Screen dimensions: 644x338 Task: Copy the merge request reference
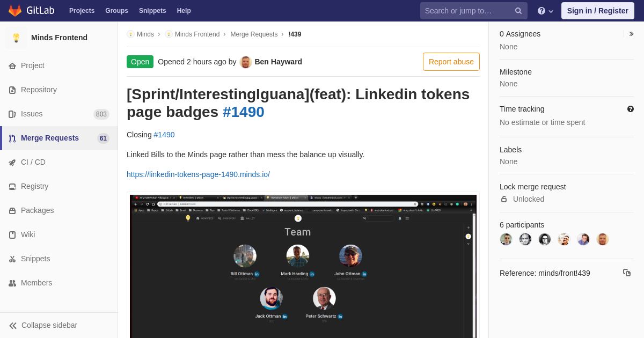tap(627, 273)
